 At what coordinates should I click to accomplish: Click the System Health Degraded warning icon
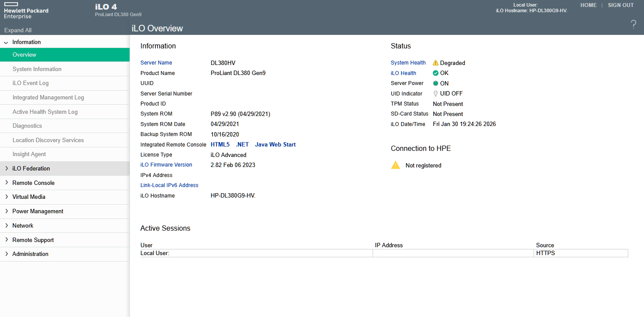coord(436,62)
